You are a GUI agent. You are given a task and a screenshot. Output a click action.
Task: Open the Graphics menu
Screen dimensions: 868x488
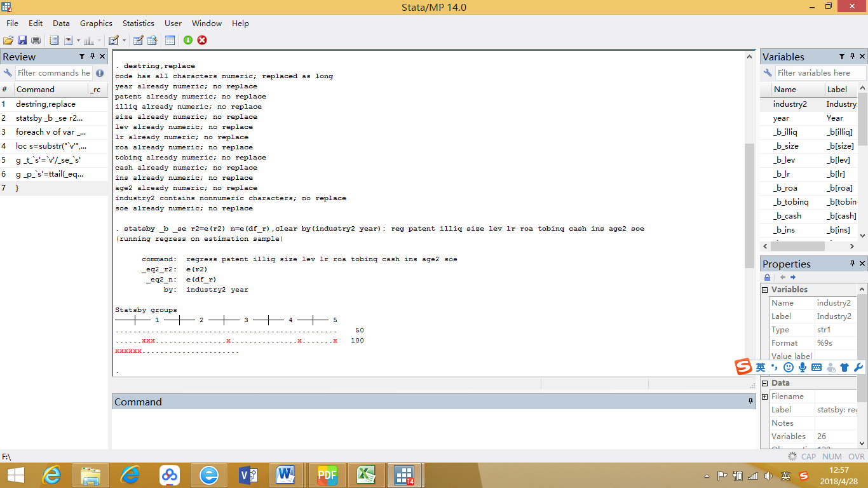pyautogui.click(x=96, y=24)
